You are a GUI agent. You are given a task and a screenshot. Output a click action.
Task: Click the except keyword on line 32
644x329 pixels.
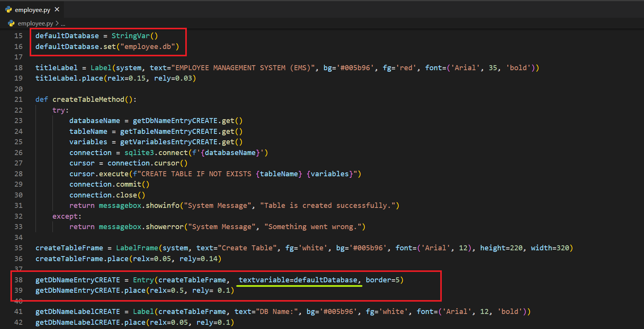click(x=65, y=216)
